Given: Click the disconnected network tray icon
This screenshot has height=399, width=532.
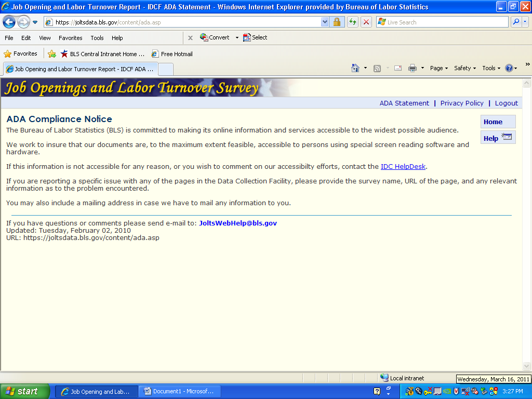Looking at the screenshot, I should tap(465, 392).
